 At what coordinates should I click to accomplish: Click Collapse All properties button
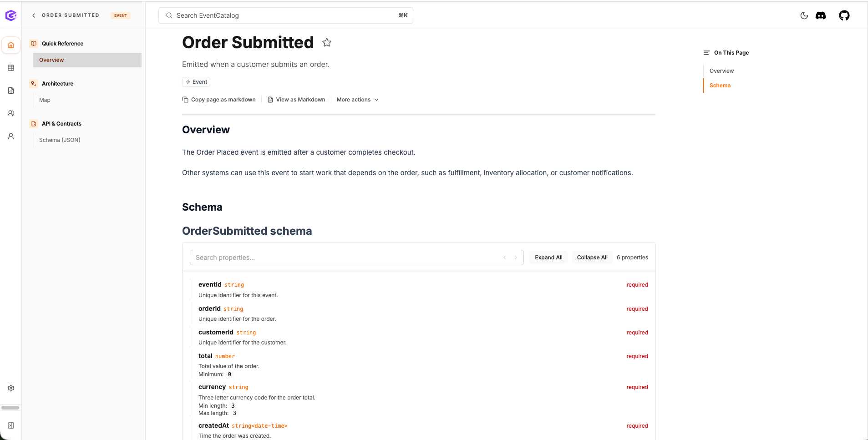[592, 258]
